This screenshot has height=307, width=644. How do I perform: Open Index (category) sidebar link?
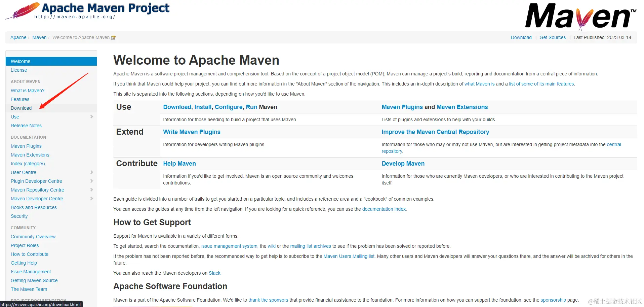pos(28,164)
